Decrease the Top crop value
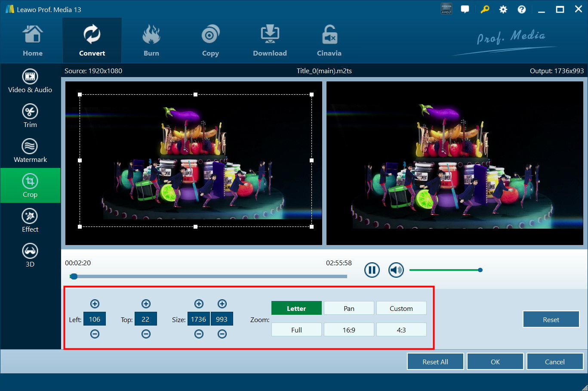 click(146, 334)
